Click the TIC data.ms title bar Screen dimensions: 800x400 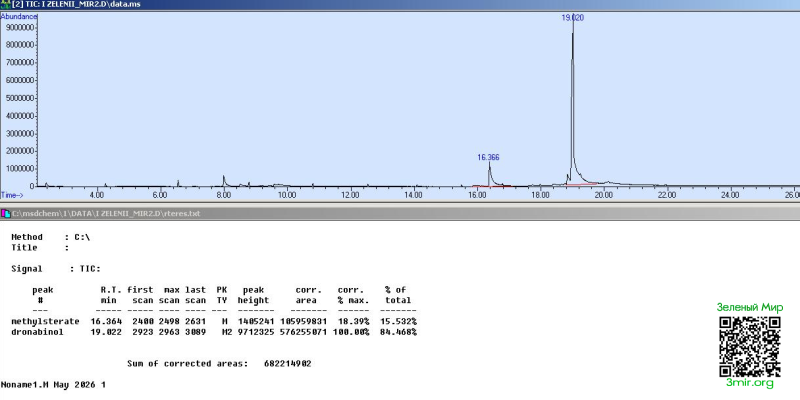[400, 4]
